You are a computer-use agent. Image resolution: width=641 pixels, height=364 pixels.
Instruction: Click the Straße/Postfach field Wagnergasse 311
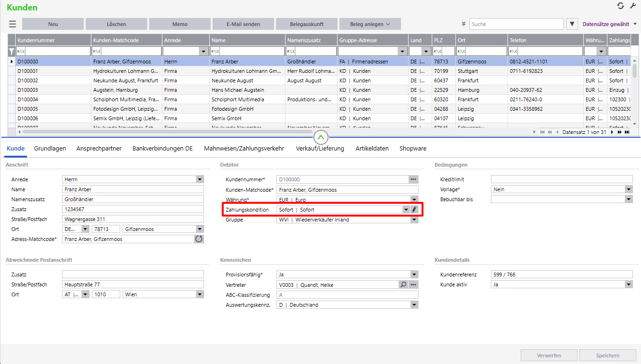133,219
